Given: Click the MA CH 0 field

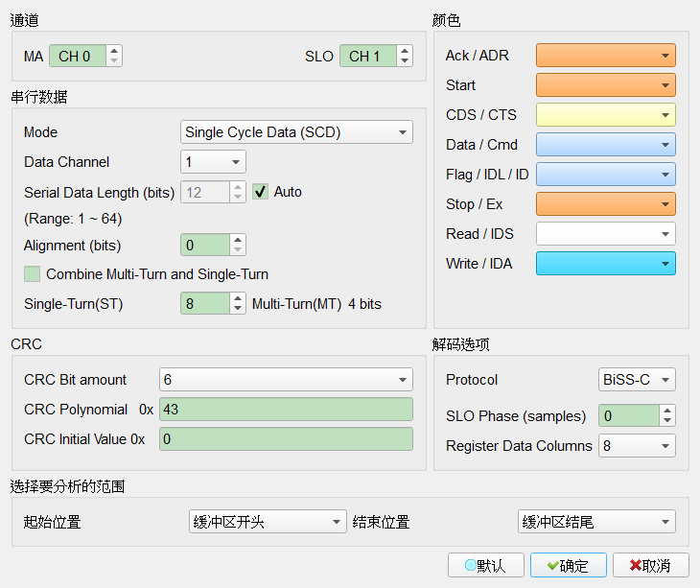Looking at the screenshot, I should pyautogui.click(x=78, y=56).
